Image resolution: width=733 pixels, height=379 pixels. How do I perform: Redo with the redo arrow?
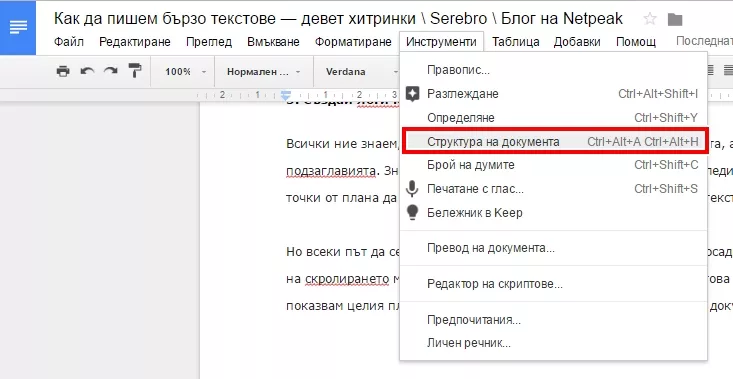pos(111,71)
